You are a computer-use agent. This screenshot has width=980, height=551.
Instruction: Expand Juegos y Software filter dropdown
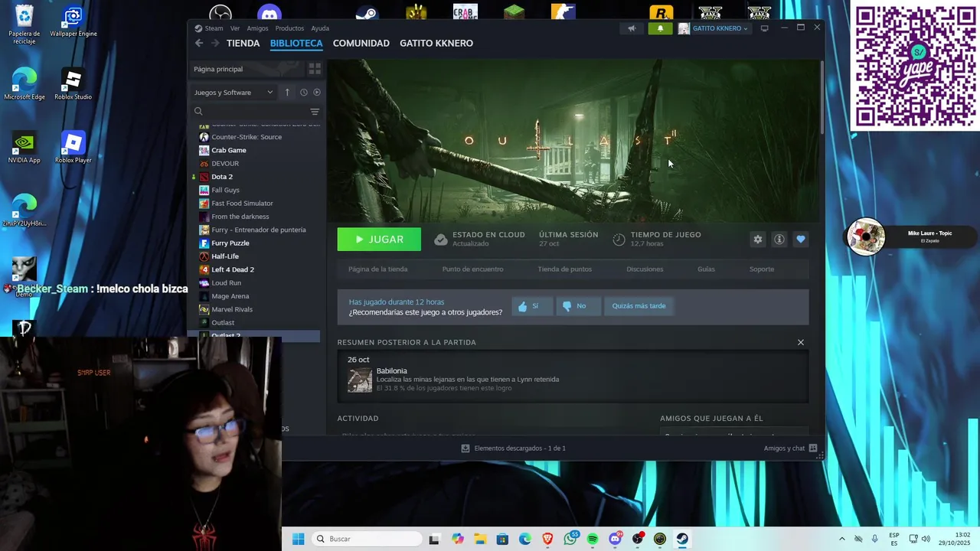click(x=234, y=93)
